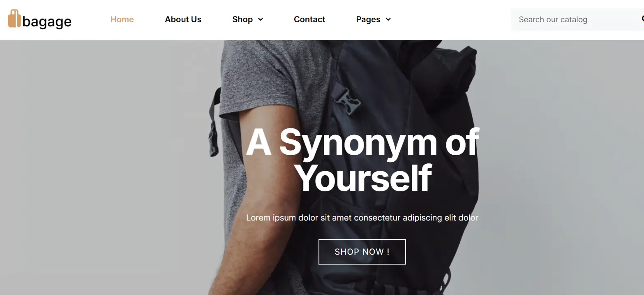Click the A Synonym of Yourself heading
Screen dimensions: 644x295
tap(362, 160)
